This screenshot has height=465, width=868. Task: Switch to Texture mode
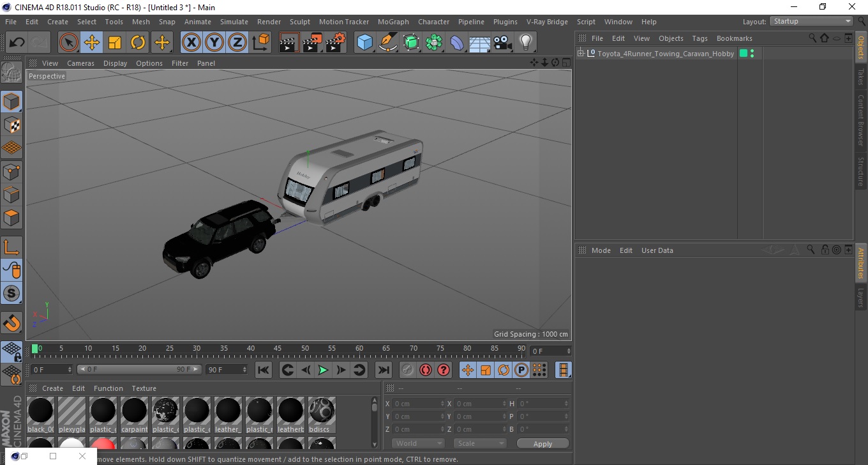11,125
